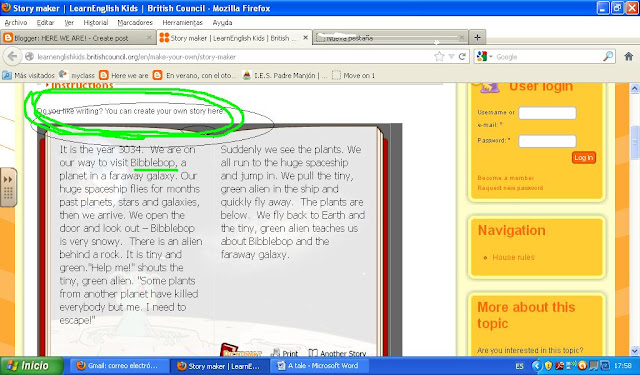Click the yellow security shield tray icon
Viewport: 640px width, 375px height.
point(549,366)
